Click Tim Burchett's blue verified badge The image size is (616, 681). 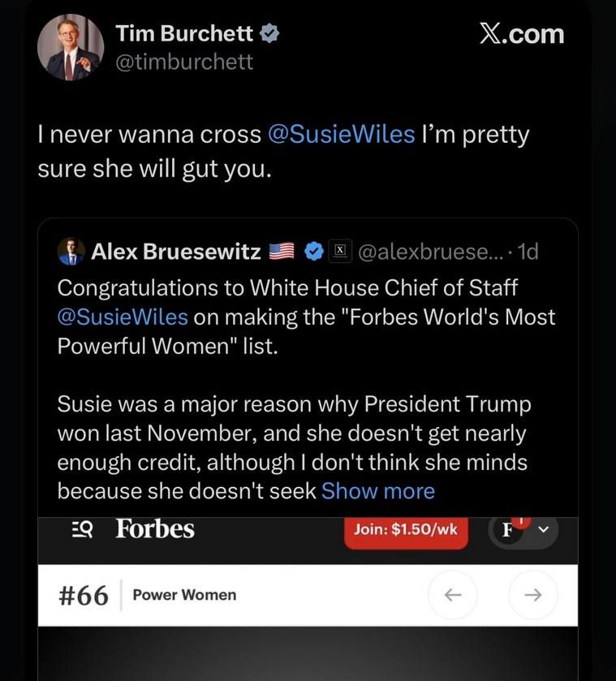[x=269, y=33]
